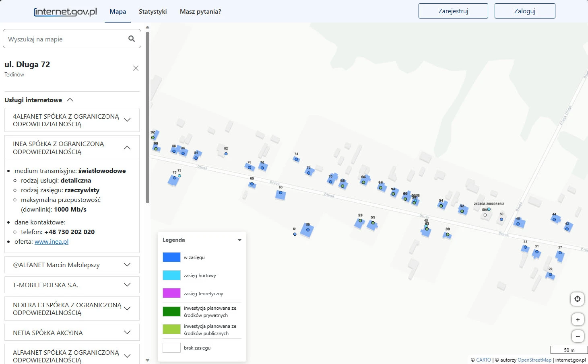
Task: Select address point 82 on the map
Action: point(226,154)
